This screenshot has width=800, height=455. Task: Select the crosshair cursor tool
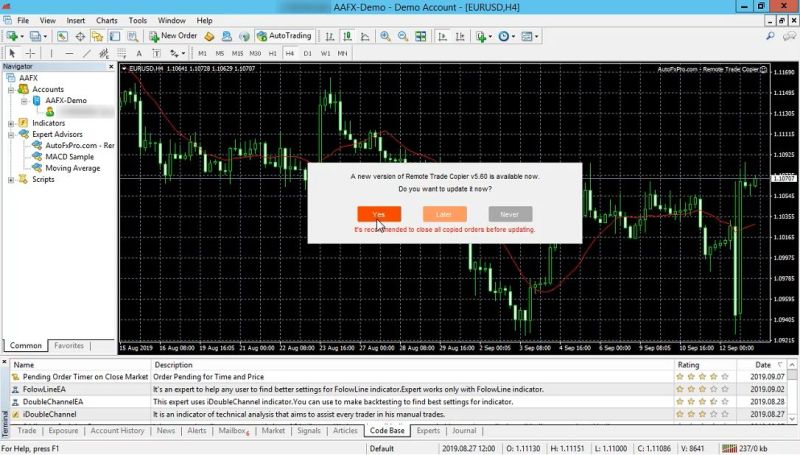pyautogui.click(x=31, y=53)
